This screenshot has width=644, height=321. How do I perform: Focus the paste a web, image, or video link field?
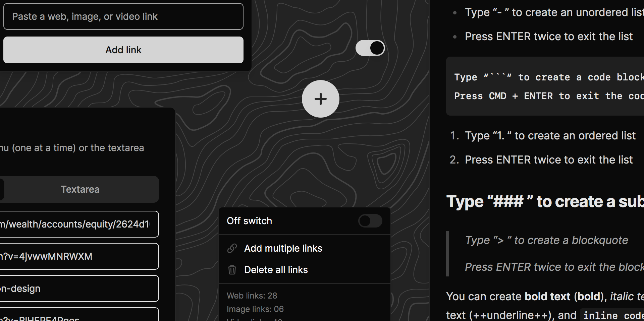[123, 16]
